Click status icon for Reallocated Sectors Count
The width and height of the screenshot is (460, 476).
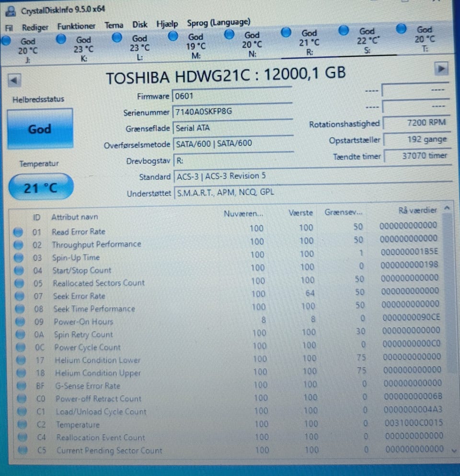tap(20, 283)
